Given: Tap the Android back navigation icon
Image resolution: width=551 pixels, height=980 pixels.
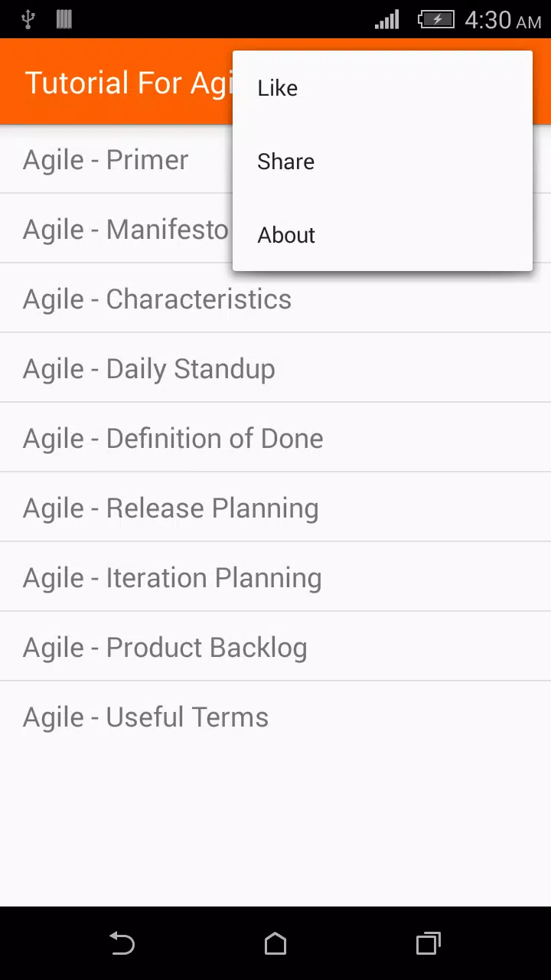Looking at the screenshot, I should pyautogui.click(x=122, y=943).
